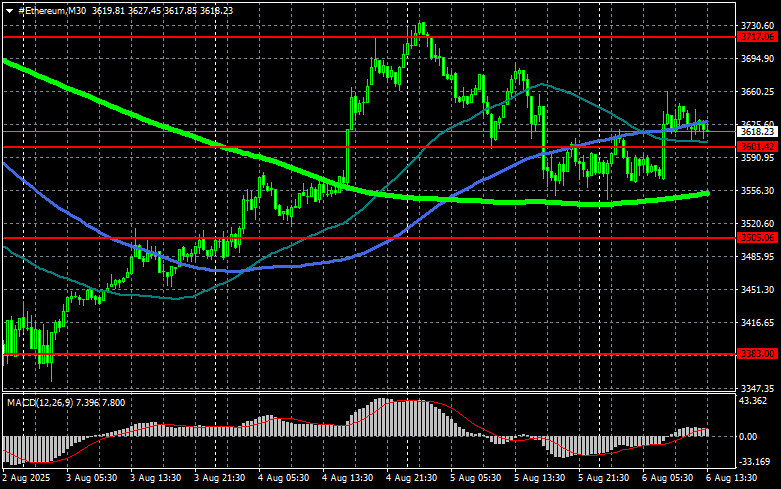
Task: Click the MACD scale value 0.00
Action: pyautogui.click(x=748, y=437)
